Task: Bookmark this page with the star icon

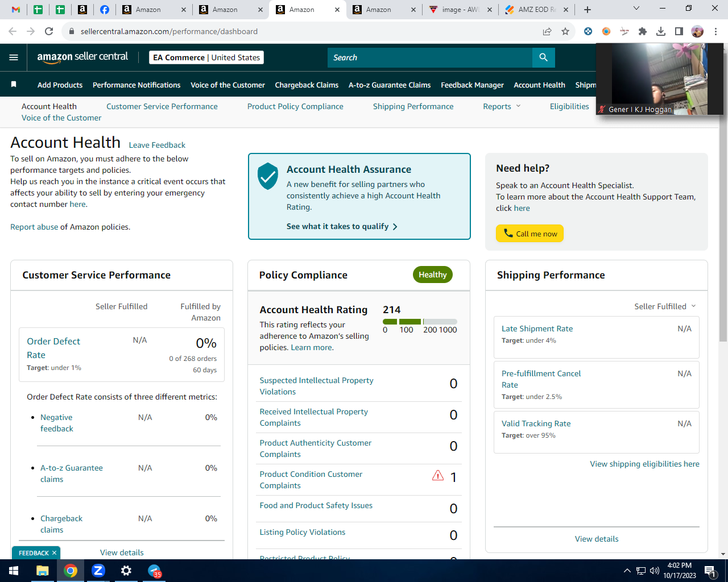Action: pyautogui.click(x=565, y=31)
